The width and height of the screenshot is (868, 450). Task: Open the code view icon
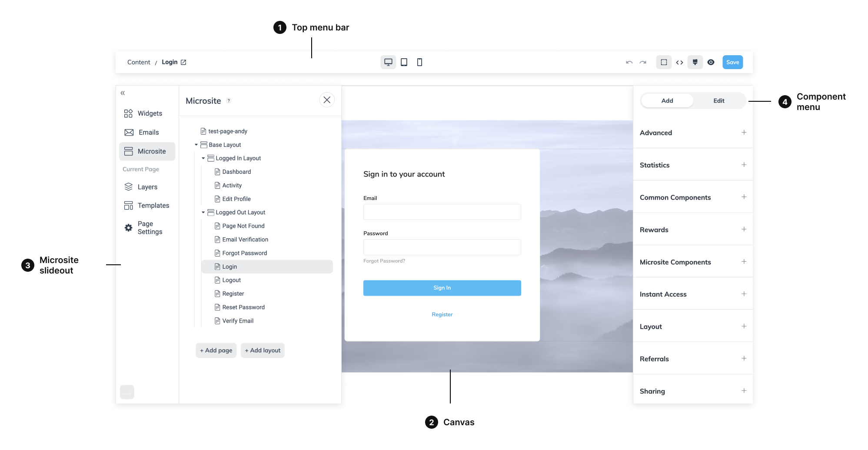pyautogui.click(x=679, y=62)
